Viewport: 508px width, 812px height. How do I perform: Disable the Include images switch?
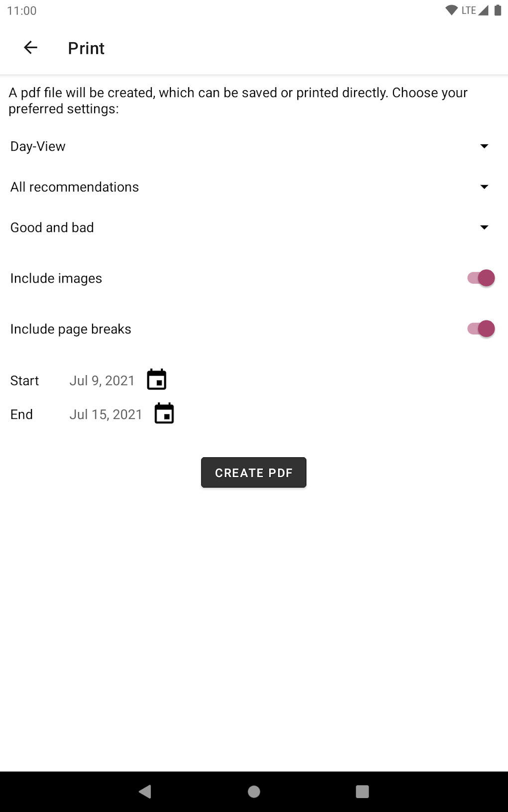(481, 278)
